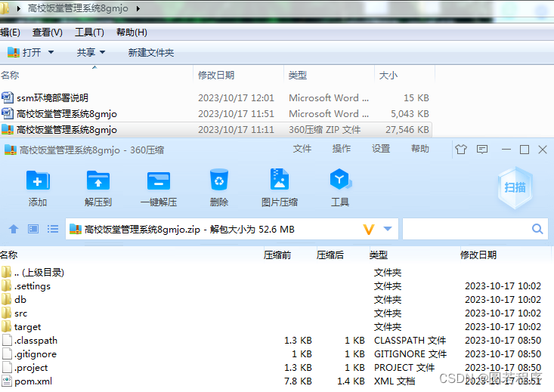Screen dimensions: 554x392
Task: Click the 2023/10/17 12:01 date cell
Action: pos(236,98)
